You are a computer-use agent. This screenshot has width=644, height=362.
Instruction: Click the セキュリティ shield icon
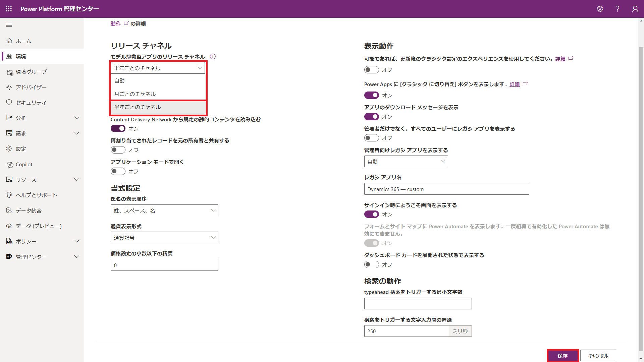pos(9,102)
